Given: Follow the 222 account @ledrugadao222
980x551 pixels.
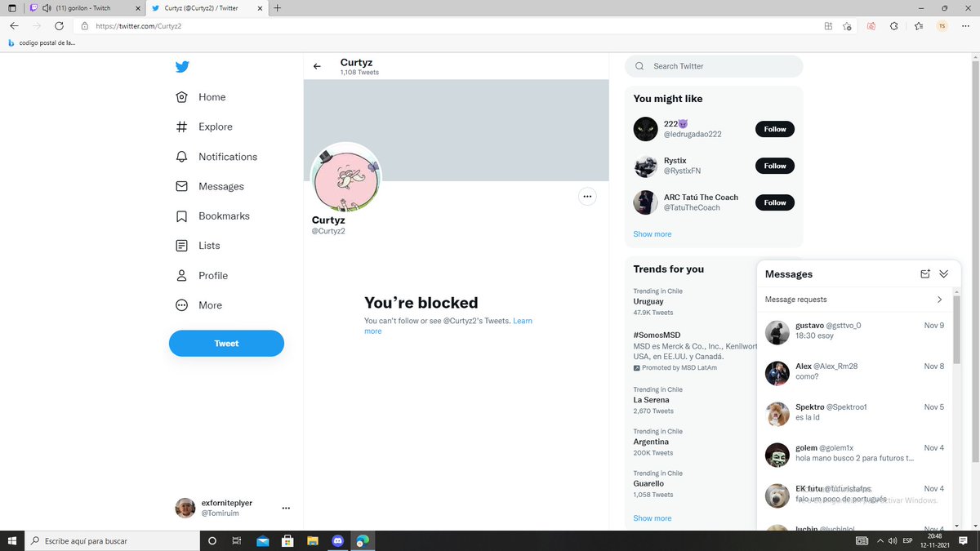Looking at the screenshot, I should (x=774, y=129).
